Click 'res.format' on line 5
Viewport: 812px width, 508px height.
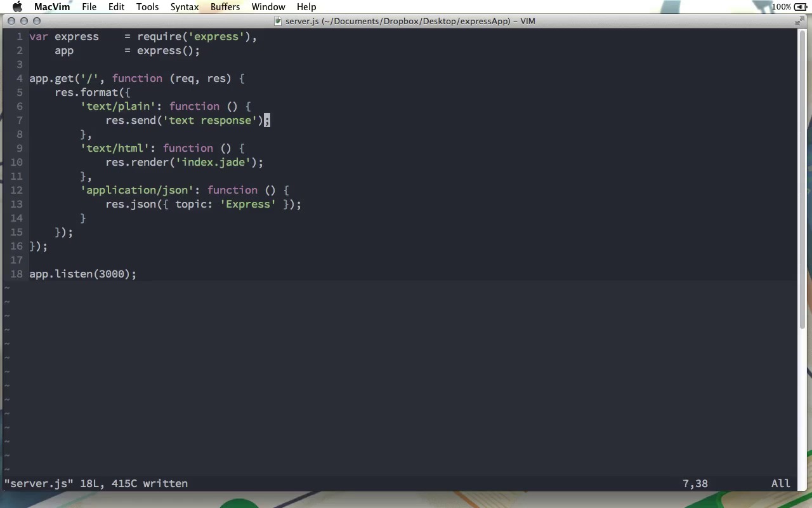tap(86, 93)
